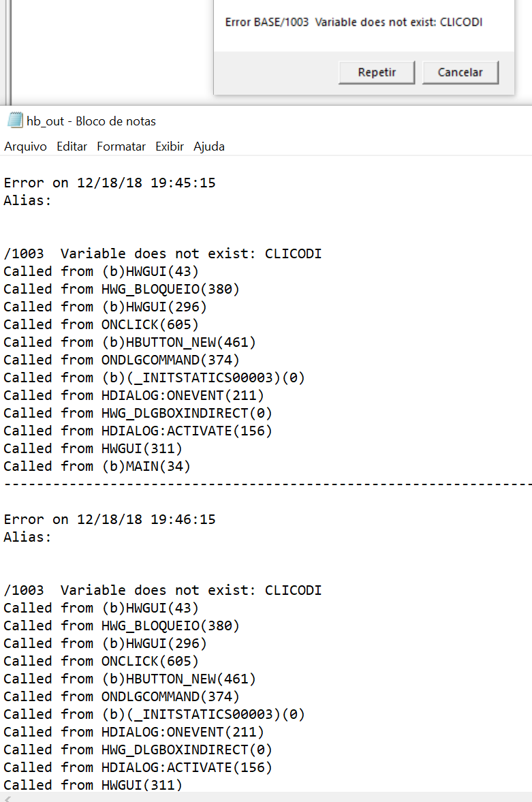Click the horizontal scrollbar's left arrow
Screen dimensions: 532x802
7,797
